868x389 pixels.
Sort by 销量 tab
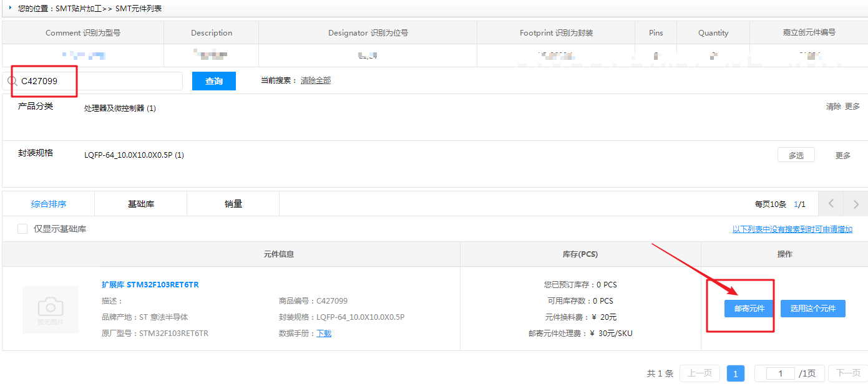(x=233, y=204)
